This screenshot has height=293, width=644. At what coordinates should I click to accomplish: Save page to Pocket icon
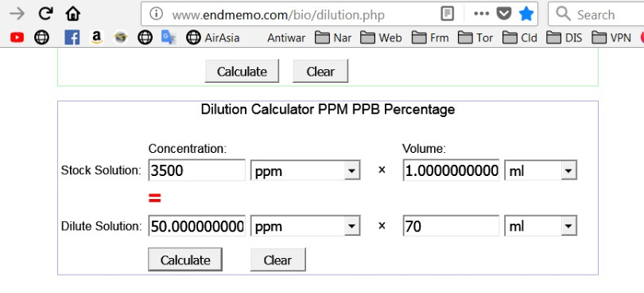click(x=504, y=14)
